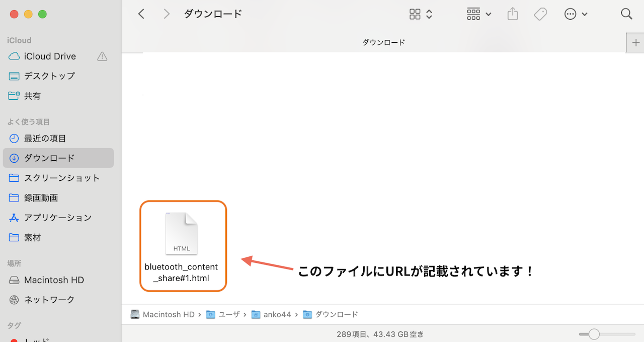Click ユーザ folder in the path bar
This screenshot has width=644, height=342.
coord(228,314)
